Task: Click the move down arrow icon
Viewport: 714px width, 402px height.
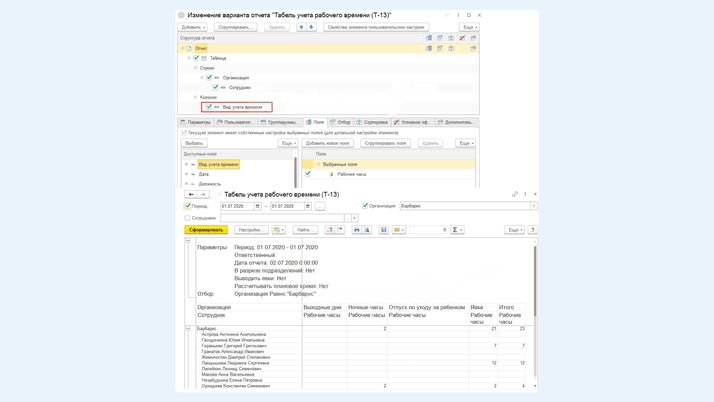Action: click(311, 27)
